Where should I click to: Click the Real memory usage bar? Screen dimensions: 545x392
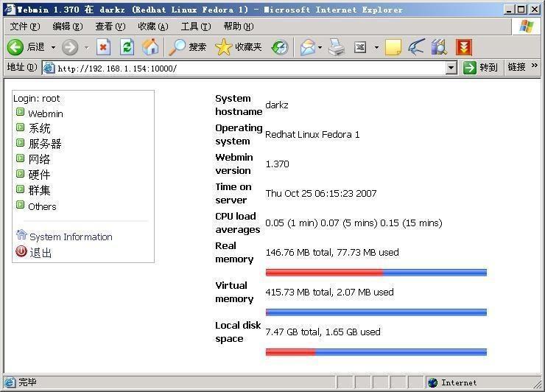(x=376, y=273)
